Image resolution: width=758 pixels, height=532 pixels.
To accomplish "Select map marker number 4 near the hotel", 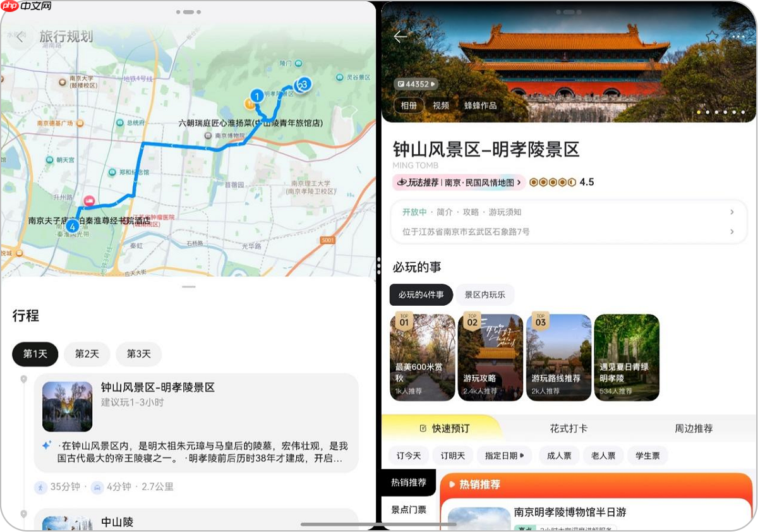I will [72, 224].
